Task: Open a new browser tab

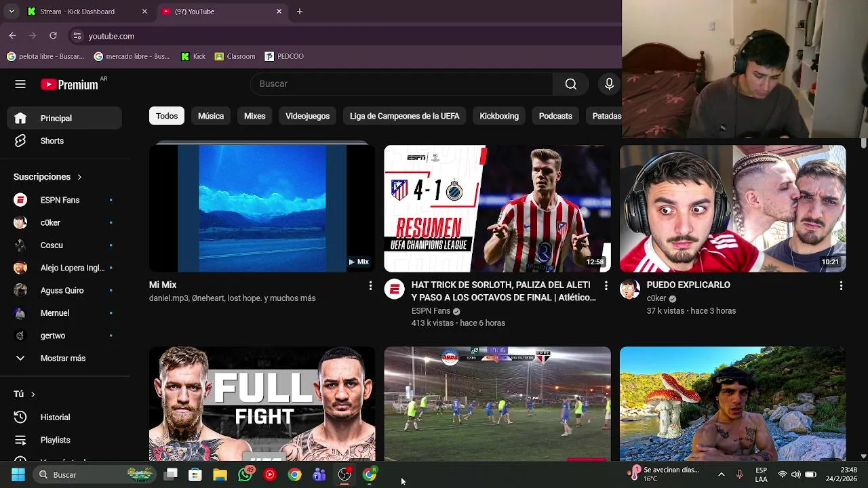Action: (x=300, y=12)
